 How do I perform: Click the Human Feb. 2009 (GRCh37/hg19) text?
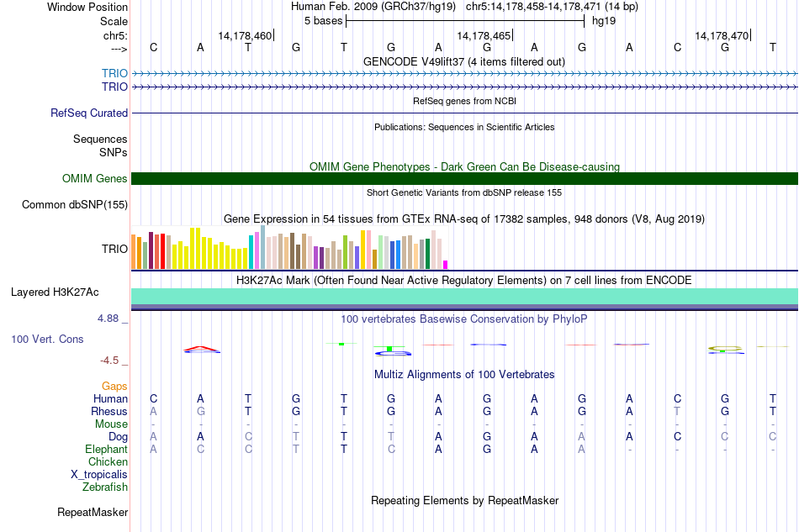[373, 7]
